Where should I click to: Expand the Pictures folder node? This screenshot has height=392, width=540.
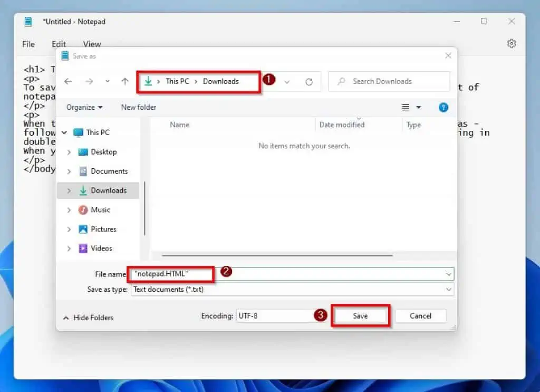[x=69, y=229]
